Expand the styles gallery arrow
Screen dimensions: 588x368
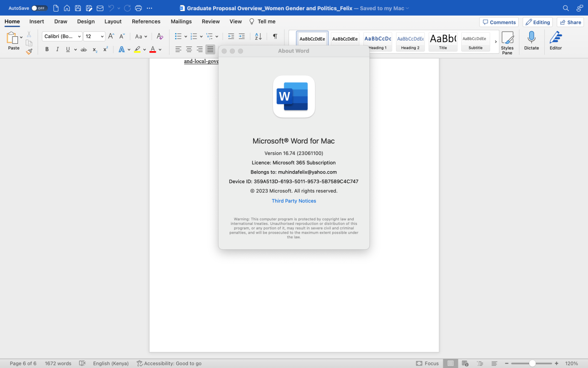click(496, 42)
